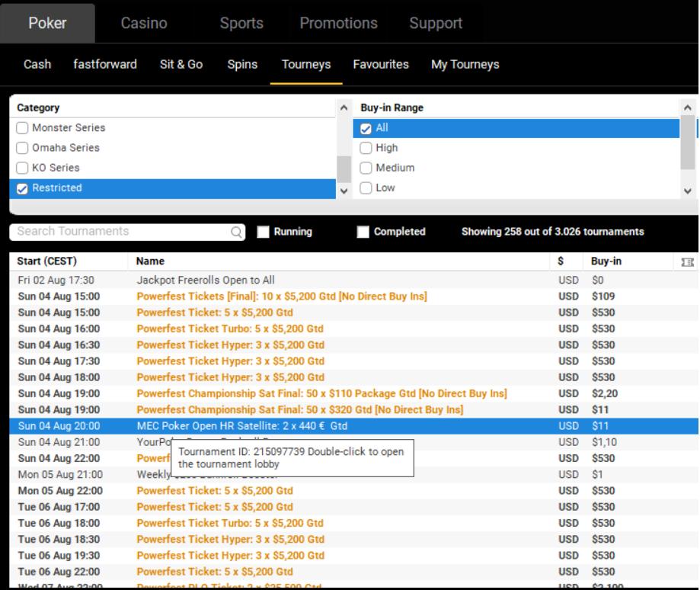
Task: Open the Sit & Go tab
Action: pos(181,64)
